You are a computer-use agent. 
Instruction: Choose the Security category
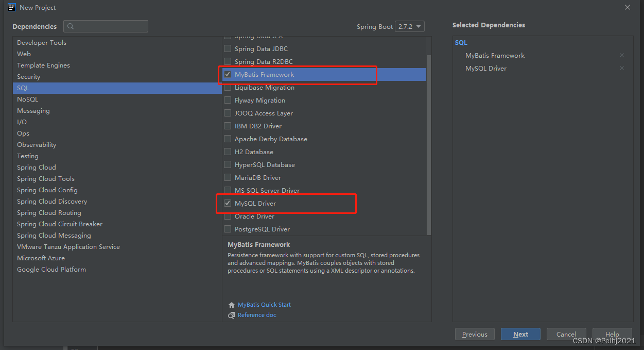(x=117, y=76)
